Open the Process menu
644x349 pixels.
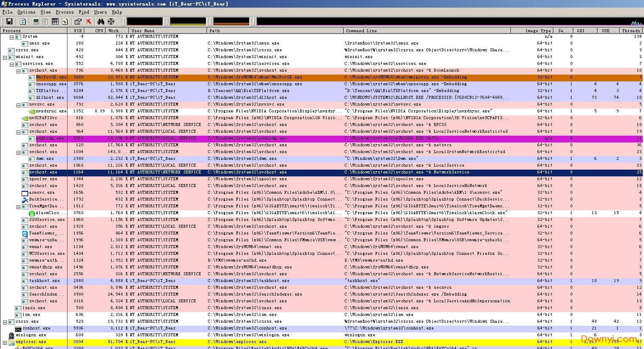[x=65, y=12]
